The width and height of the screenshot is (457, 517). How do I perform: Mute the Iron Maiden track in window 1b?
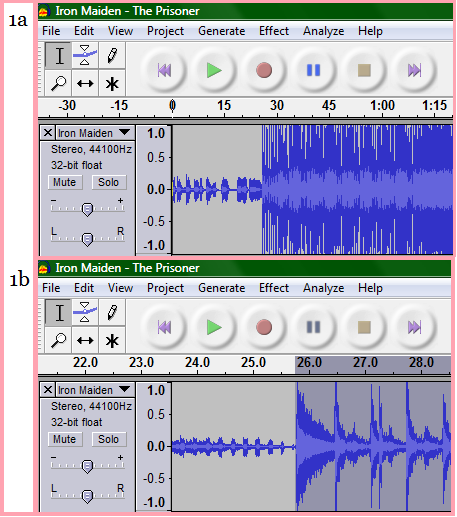65,439
